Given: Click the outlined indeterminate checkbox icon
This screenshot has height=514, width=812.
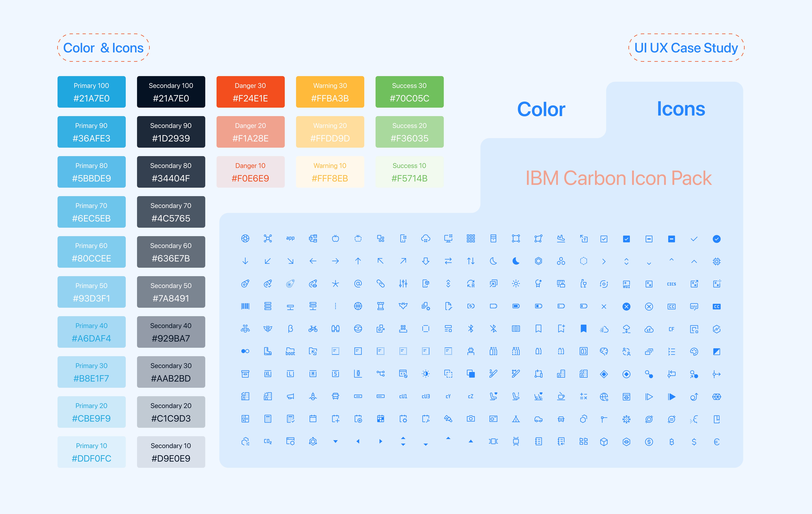Looking at the screenshot, I should click(649, 239).
